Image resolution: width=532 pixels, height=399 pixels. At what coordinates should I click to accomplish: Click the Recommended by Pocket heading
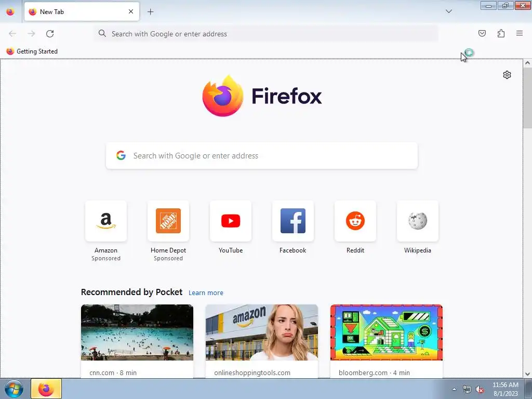(x=131, y=292)
